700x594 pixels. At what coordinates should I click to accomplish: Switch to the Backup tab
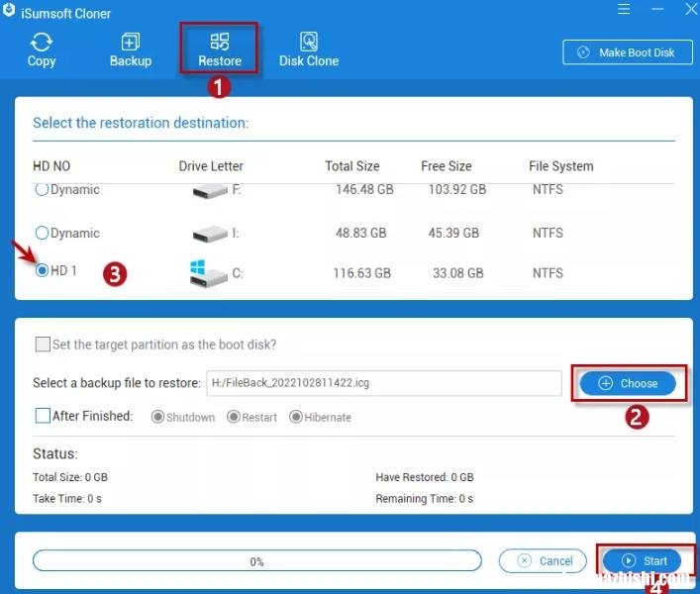131,49
